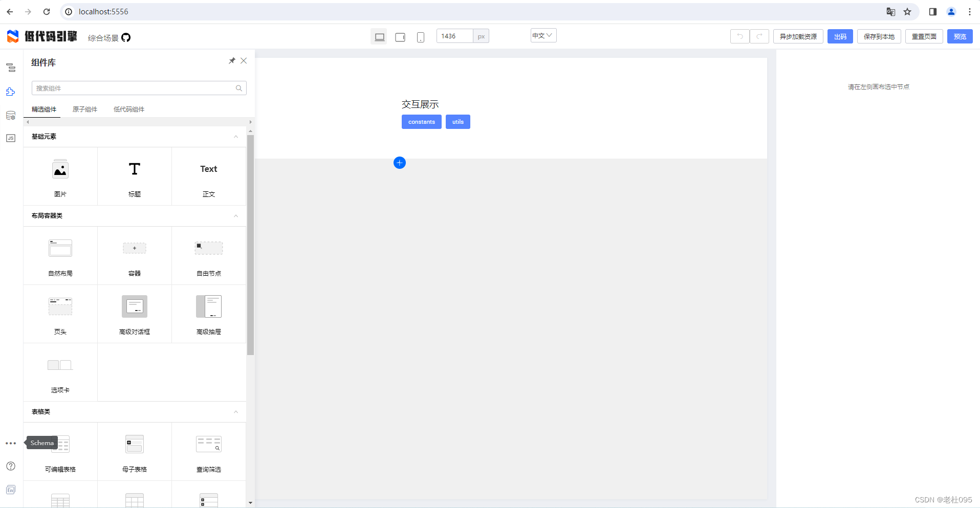Click the tab strip right scroll arrow

click(250, 122)
